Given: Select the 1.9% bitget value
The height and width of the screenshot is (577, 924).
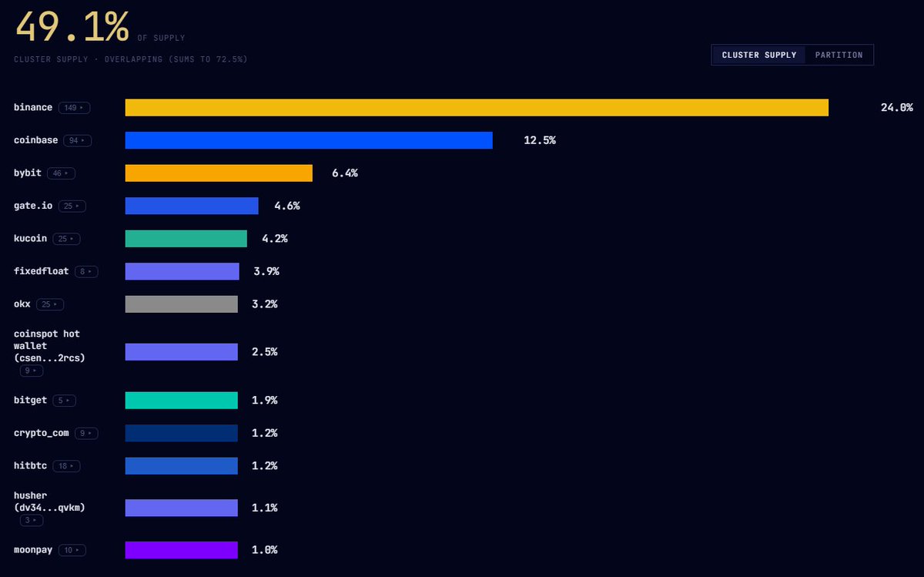Looking at the screenshot, I should click(x=265, y=401).
